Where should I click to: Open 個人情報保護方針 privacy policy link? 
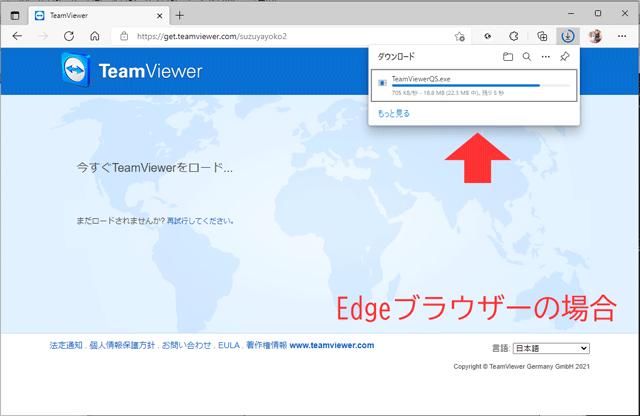coord(122,345)
